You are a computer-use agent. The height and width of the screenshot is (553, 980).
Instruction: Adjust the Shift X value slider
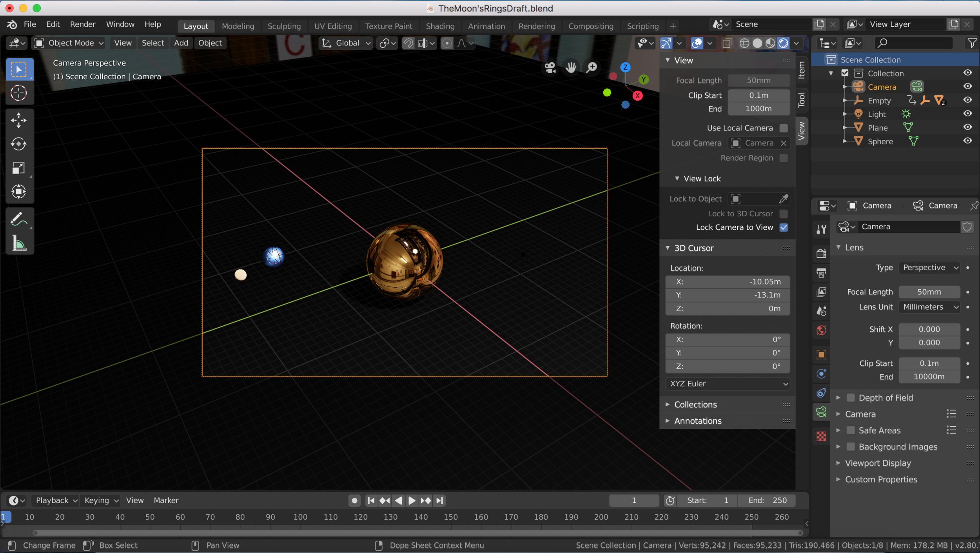929,329
